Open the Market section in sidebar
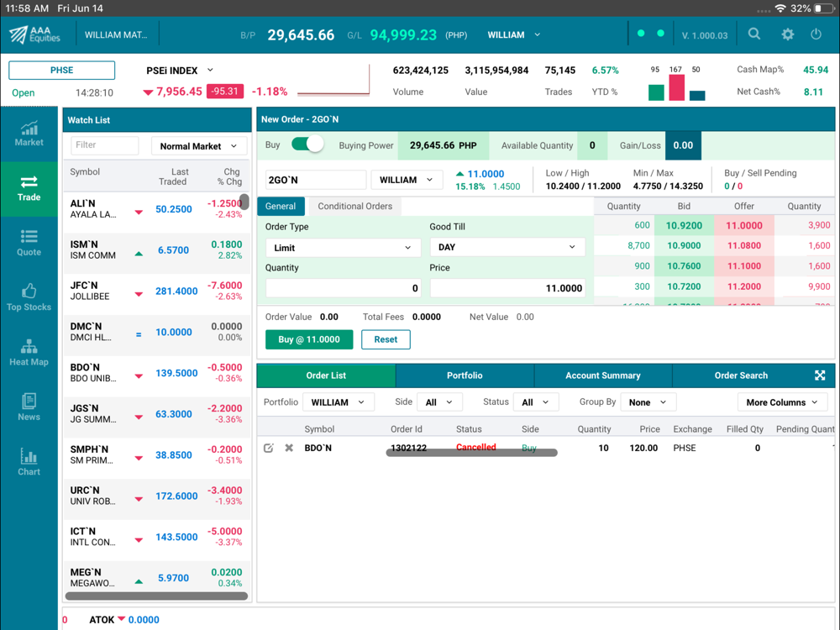This screenshot has width=840, height=630. click(29, 134)
